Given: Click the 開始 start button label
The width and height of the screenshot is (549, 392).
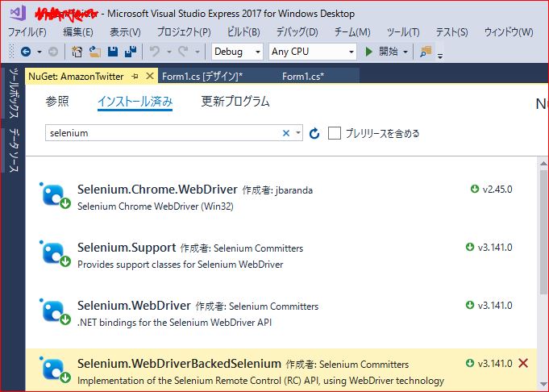Looking at the screenshot, I should tap(389, 52).
